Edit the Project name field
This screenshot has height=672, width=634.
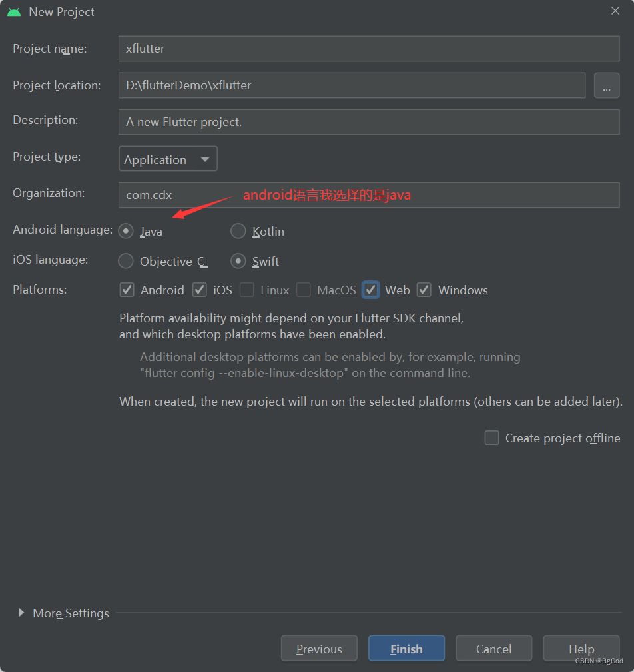point(369,49)
